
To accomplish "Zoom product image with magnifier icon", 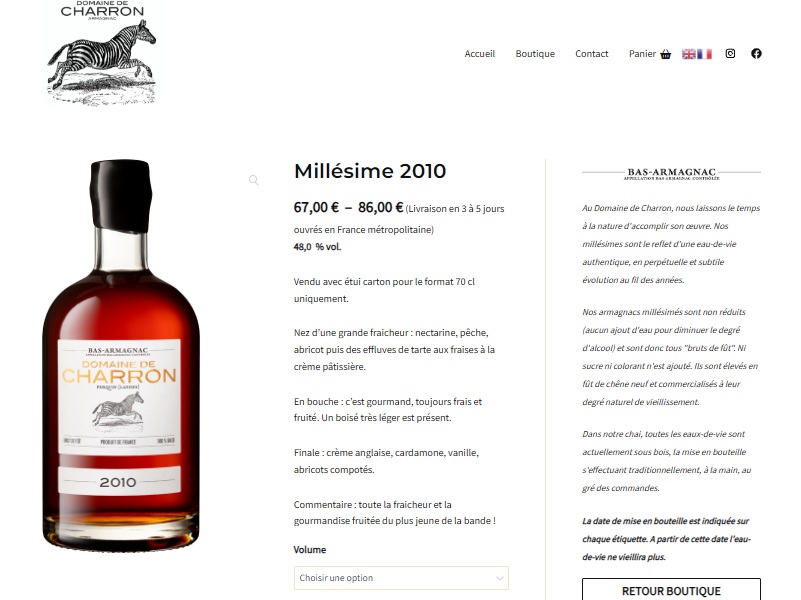I will 253,180.
